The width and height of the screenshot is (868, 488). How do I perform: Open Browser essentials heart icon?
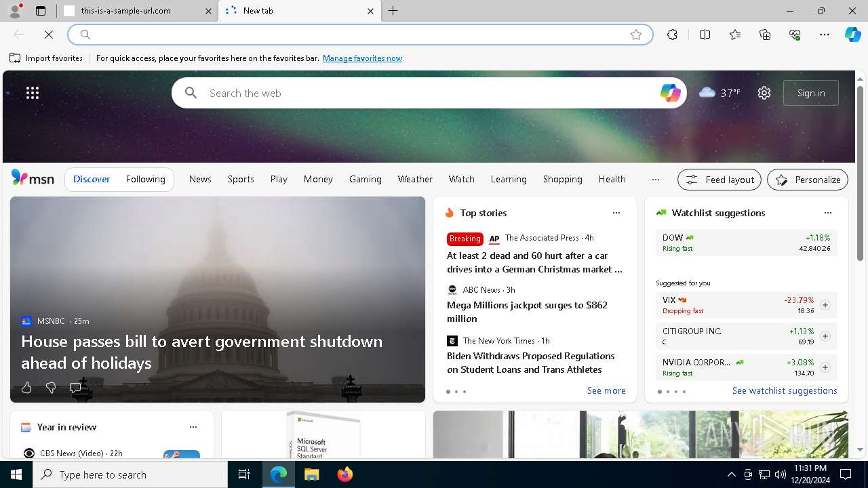(x=795, y=35)
